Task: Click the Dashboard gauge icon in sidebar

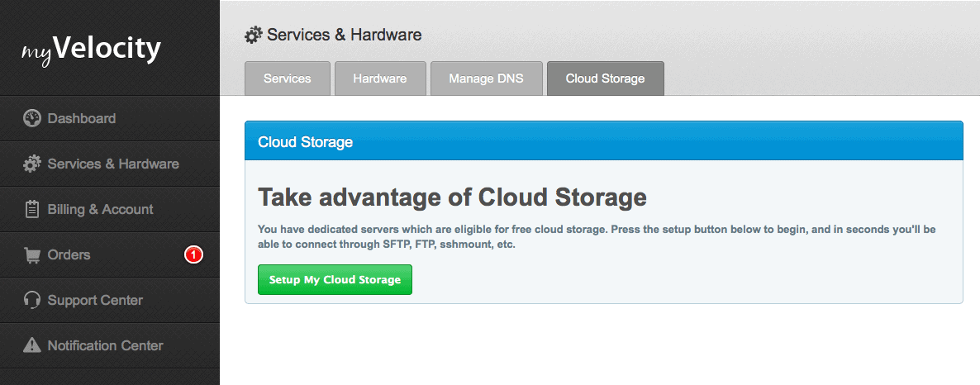Action: [x=32, y=118]
